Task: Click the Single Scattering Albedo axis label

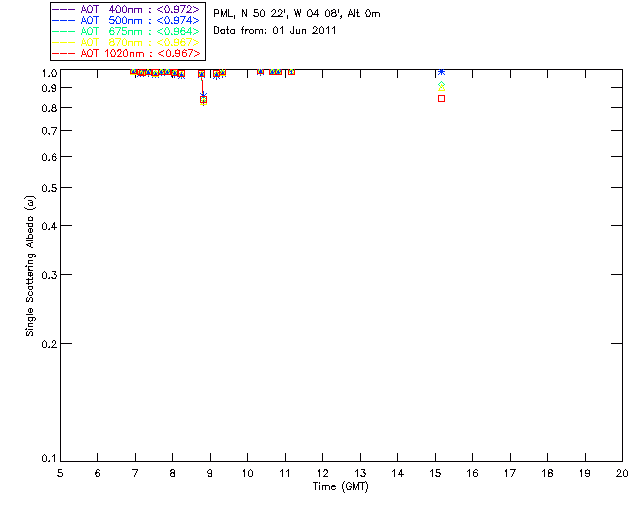Action: pyautogui.click(x=30, y=266)
